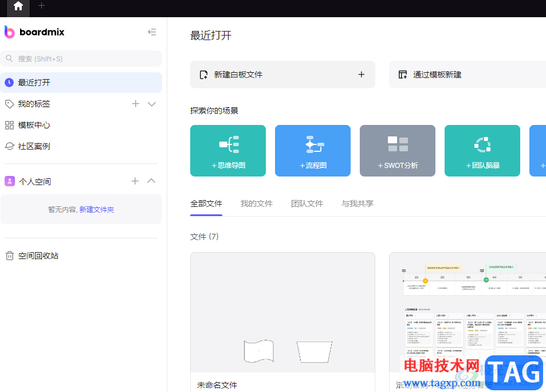Collapse the sidebar using the collapse icon
Viewport: 546px width, 392px height.
click(x=152, y=32)
